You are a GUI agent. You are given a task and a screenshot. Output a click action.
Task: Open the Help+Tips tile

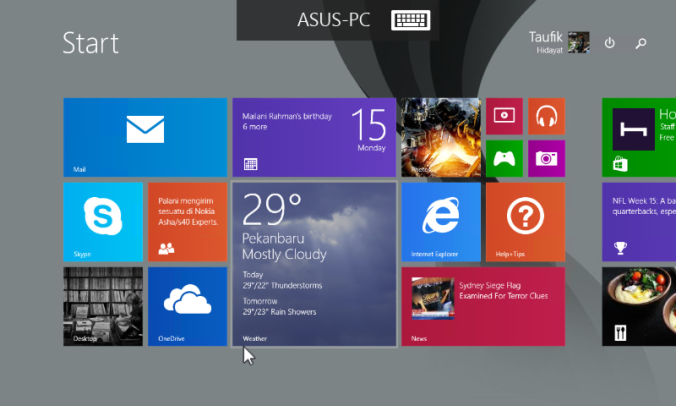point(526,222)
